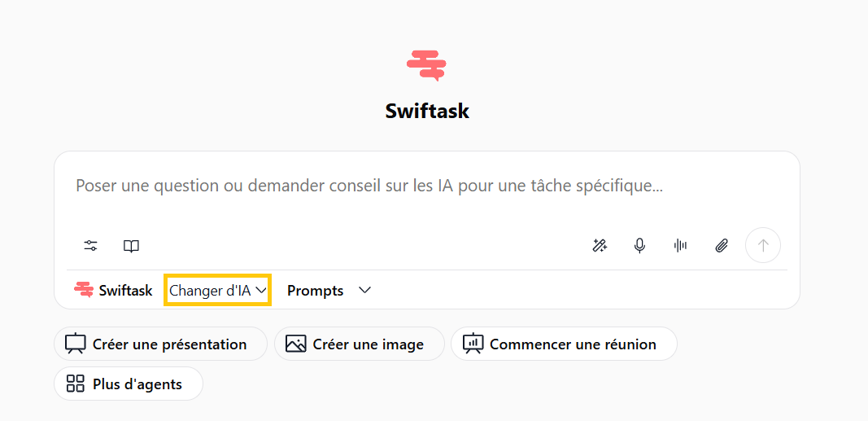Click the Swiftask label beside small logo
The image size is (868, 421).
(125, 291)
